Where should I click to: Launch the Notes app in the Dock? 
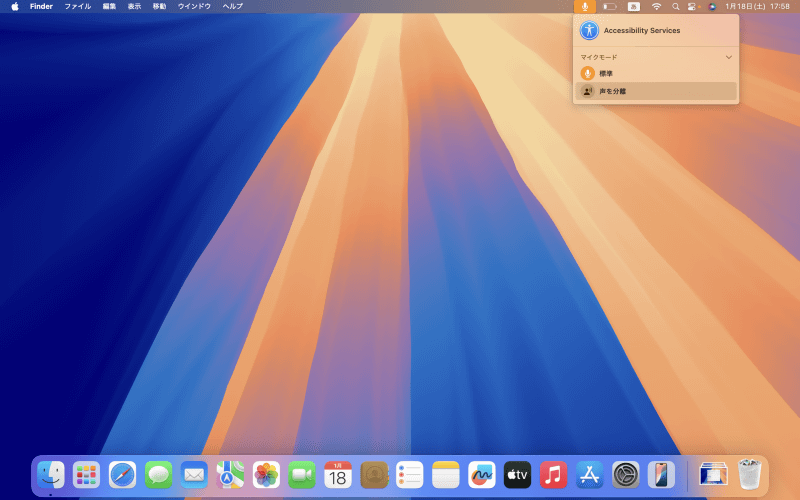[446, 475]
